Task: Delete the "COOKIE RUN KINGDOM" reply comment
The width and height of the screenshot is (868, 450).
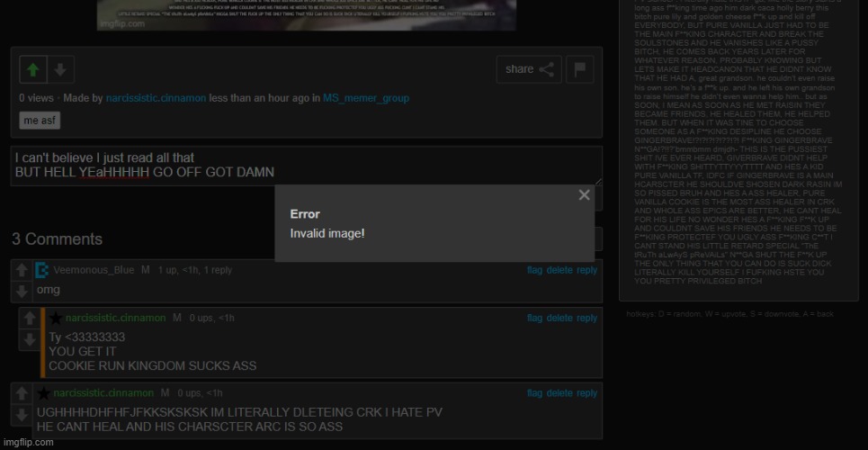Action: point(559,318)
